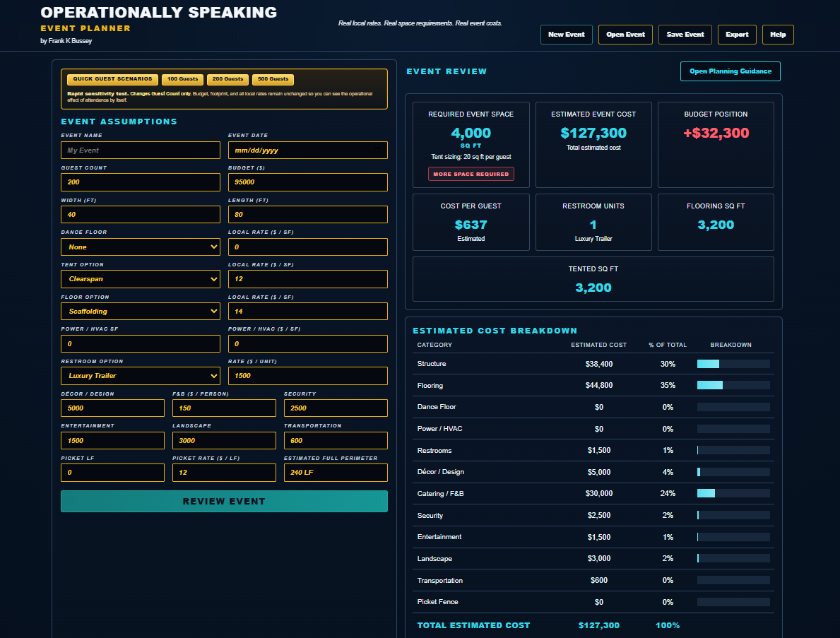The image size is (840, 638).
Task: Edit the floor local rate field showing 14
Action: point(307,312)
